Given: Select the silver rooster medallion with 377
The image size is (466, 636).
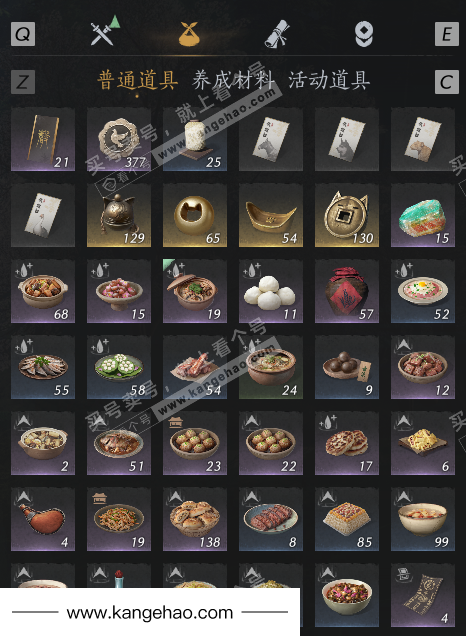Looking at the screenshot, I should [x=119, y=139].
